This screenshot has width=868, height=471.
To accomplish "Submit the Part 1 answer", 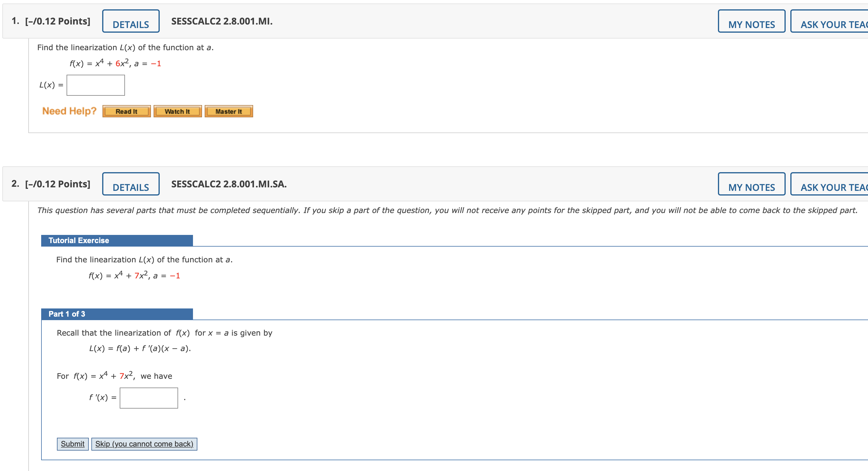I will click(72, 444).
